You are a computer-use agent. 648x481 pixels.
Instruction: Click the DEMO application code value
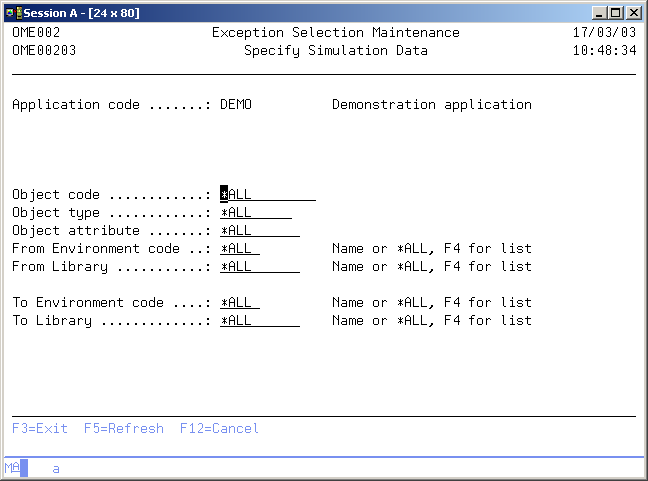[236, 105]
